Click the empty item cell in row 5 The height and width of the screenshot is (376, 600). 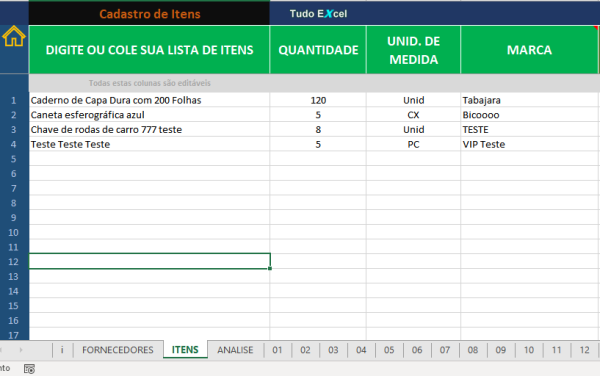tap(149, 159)
